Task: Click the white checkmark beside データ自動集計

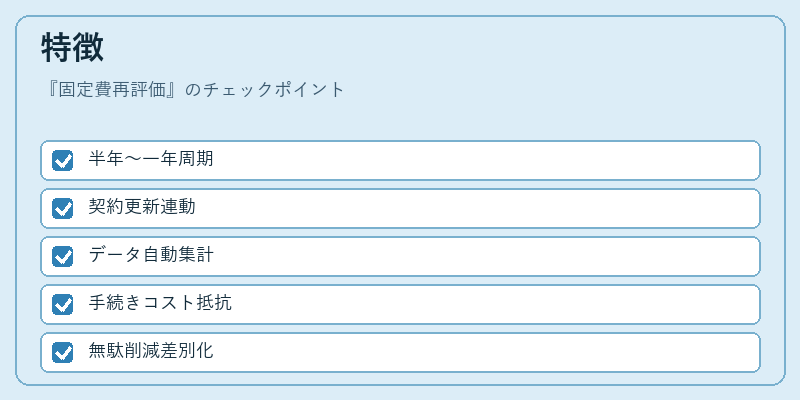Action: coord(63,257)
